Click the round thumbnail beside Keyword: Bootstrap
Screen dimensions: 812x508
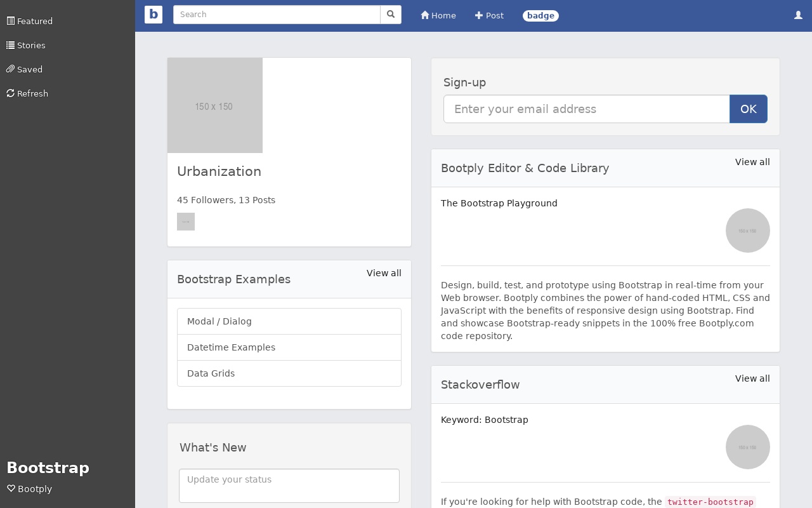click(x=748, y=447)
